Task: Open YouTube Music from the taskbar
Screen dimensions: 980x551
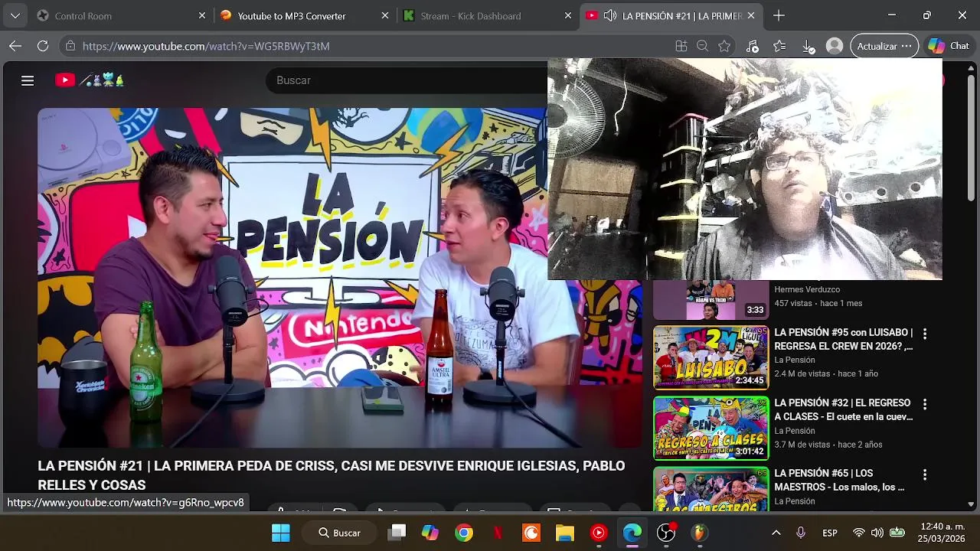Action: click(599, 533)
